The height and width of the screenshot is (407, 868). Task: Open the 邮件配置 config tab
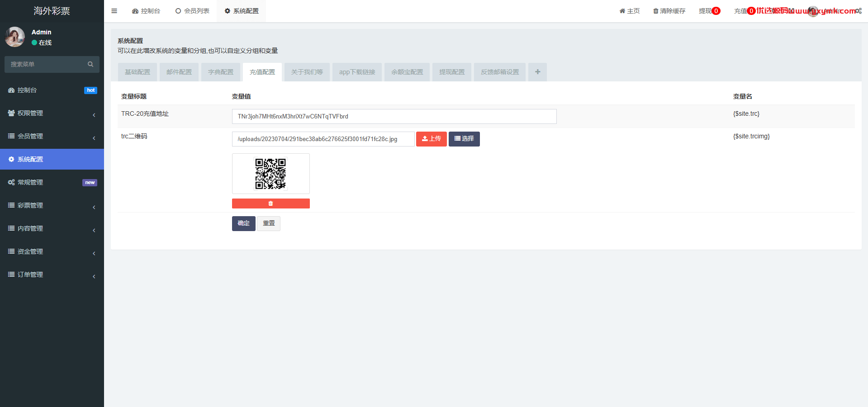click(x=179, y=72)
